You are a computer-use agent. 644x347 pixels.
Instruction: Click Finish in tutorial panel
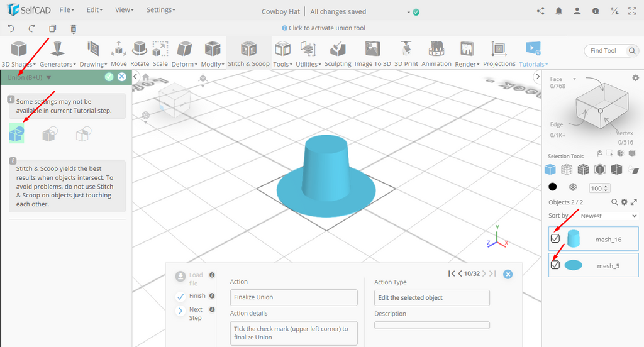click(x=191, y=296)
